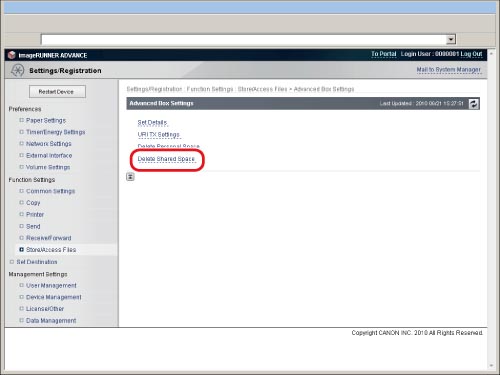
Task: Click the imageRUNNER ADVANCE logo icon
Action: pyautogui.click(x=12, y=55)
